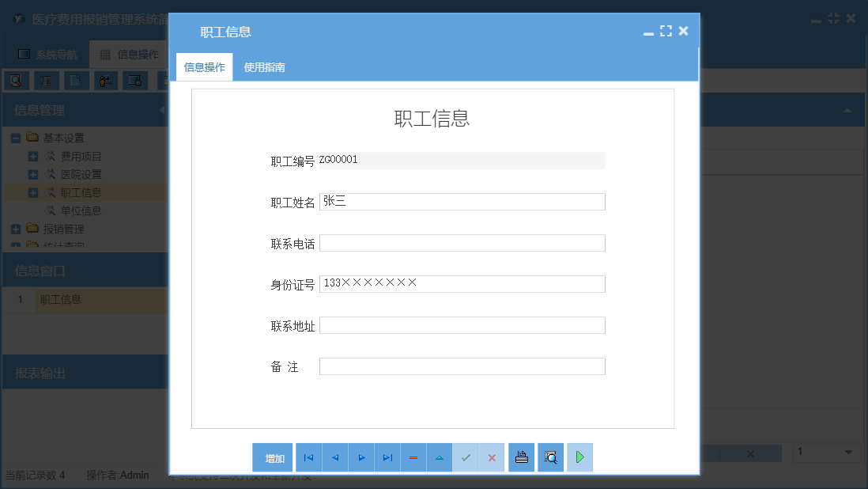The height and width of the screenshot is (489, 868).
Task: Collapse the 基本设置 folder node
Action: pos(14,137)
